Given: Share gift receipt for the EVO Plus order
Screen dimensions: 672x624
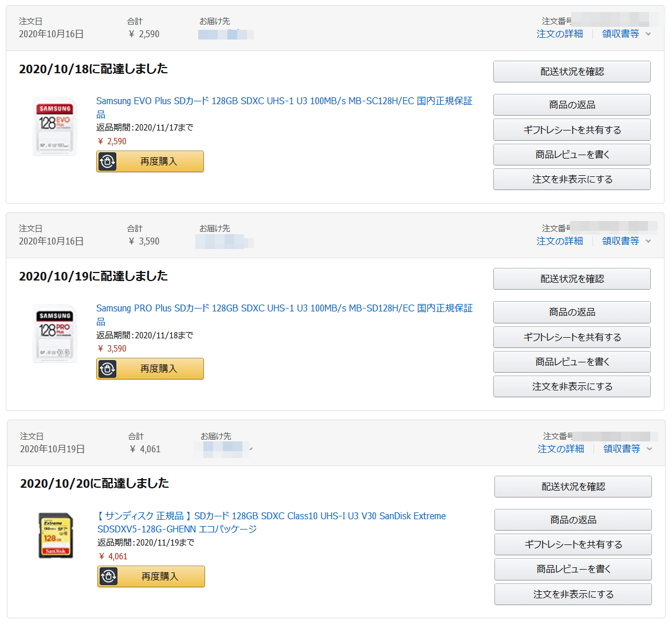Looking at the screenshot, I should point(572,130).
